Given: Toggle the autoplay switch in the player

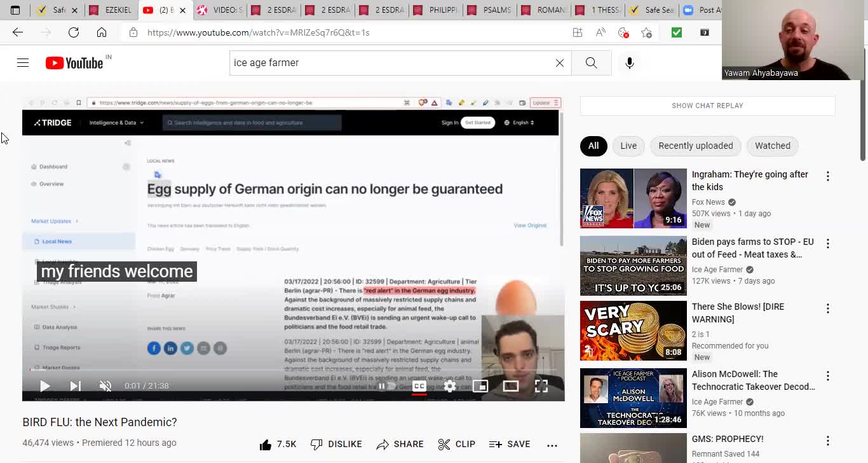Looking at the screenshot, I should point(387,386).
